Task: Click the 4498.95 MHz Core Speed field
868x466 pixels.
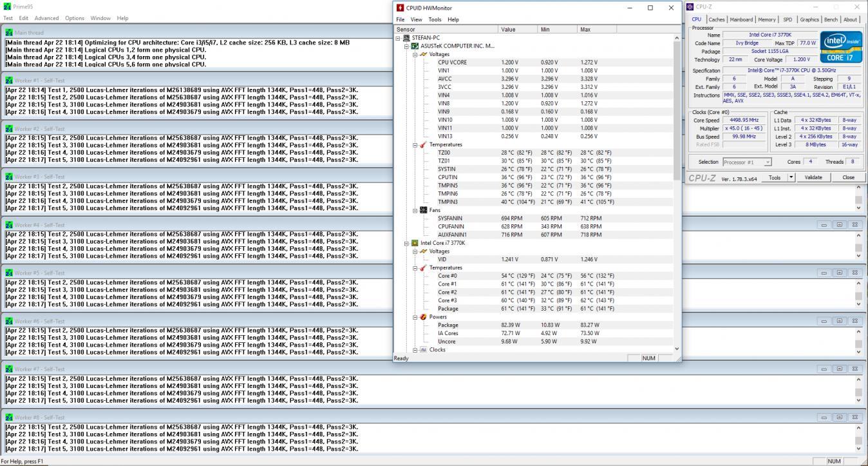Action: pos(745,120)
